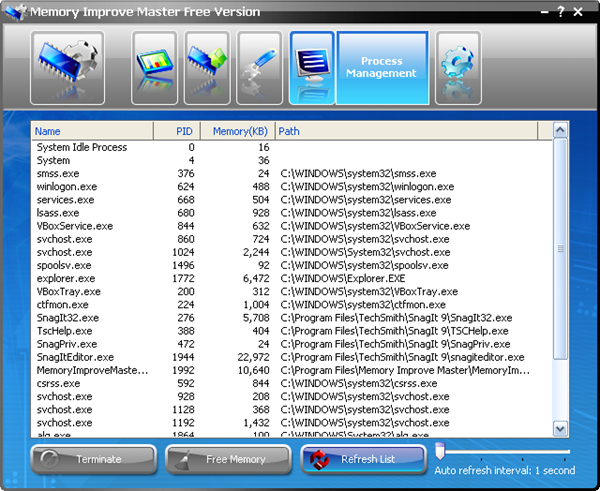Open the monitor chart system information icon

[x=154, y=68]
